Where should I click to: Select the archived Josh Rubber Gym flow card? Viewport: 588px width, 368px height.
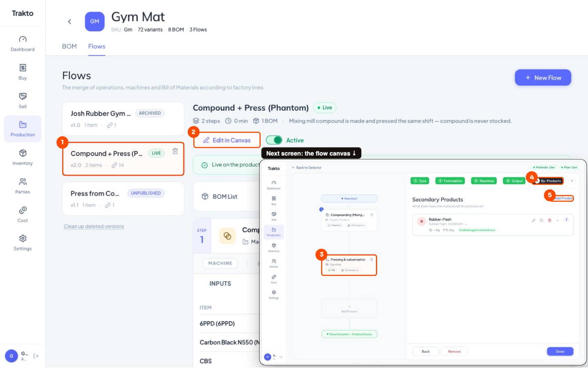tap(123, 119)
